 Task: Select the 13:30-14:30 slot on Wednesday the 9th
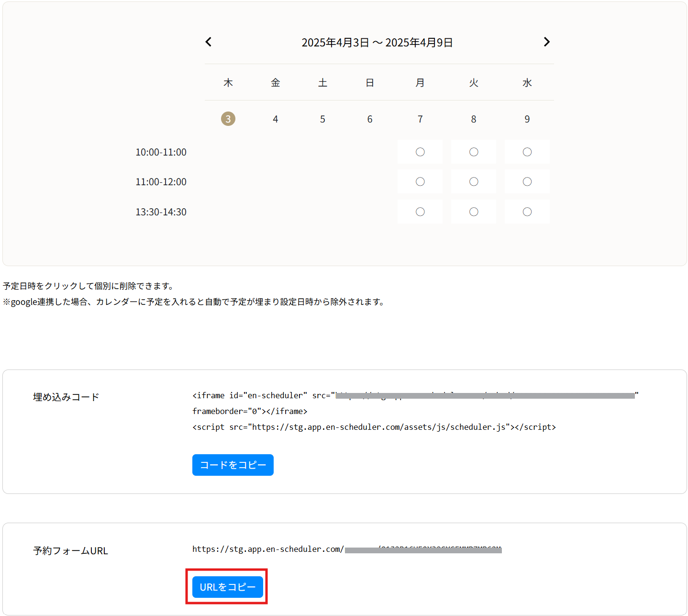point(527,212)
